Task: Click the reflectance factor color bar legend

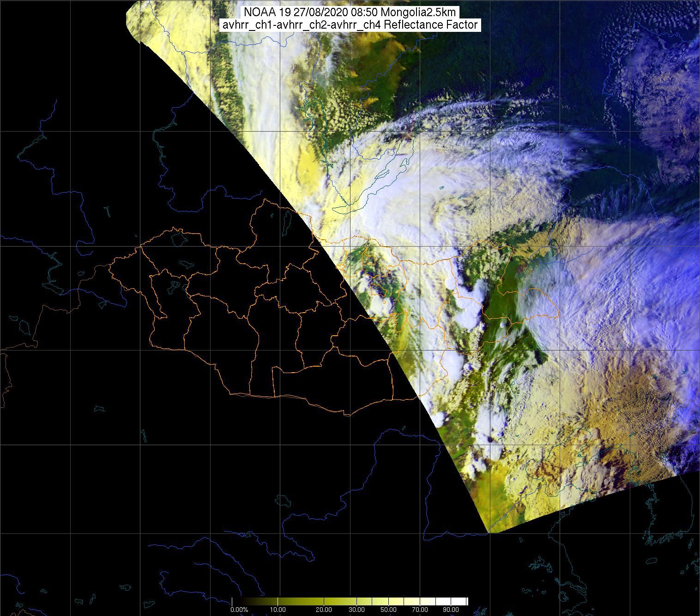Action: point(350,601)
